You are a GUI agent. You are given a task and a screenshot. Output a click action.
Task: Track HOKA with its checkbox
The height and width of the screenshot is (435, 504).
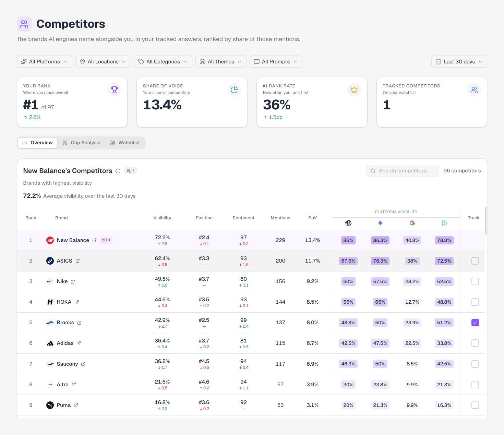click(x=475, y=302)
